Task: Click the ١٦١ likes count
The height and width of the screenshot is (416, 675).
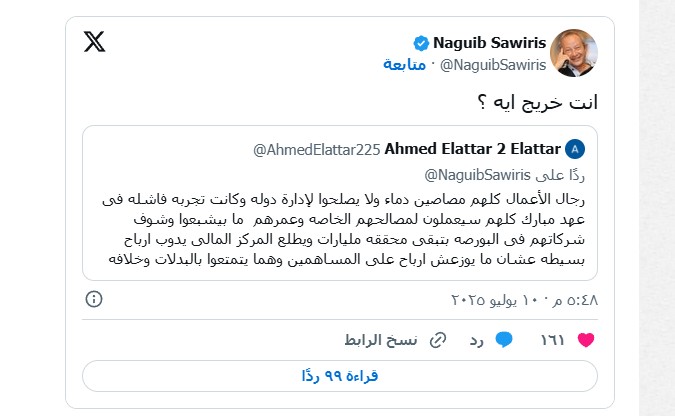Action: [552, 340]
